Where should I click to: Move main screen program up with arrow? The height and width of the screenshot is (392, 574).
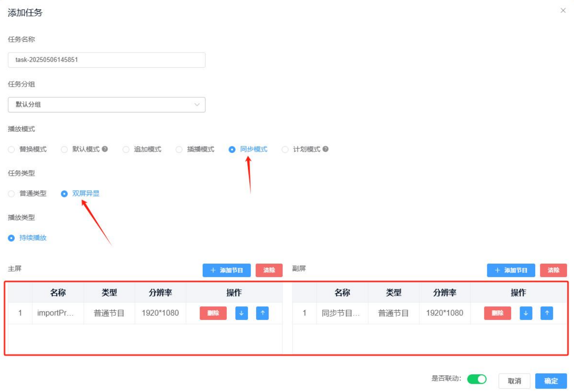[262, 313]
